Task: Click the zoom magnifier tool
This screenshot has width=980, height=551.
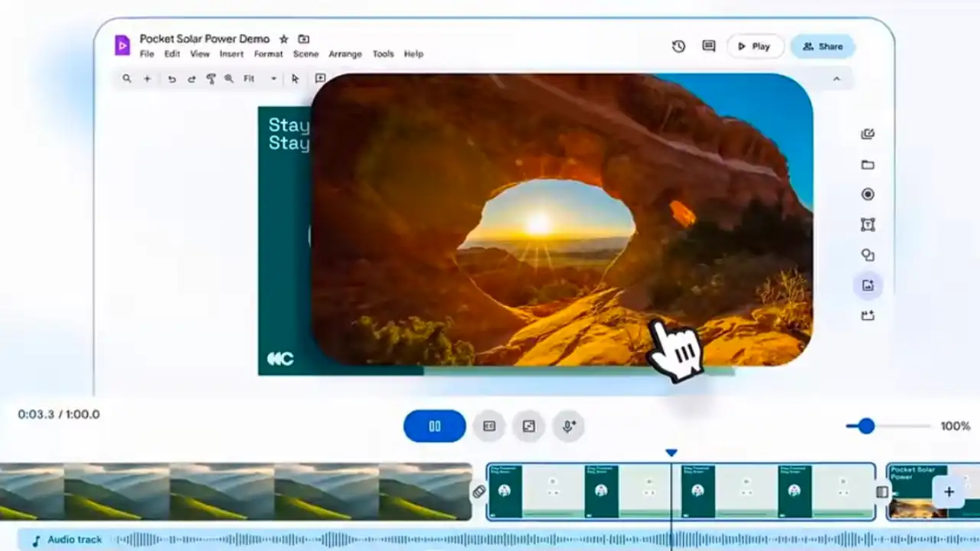Action: click(x=229, y=79)
